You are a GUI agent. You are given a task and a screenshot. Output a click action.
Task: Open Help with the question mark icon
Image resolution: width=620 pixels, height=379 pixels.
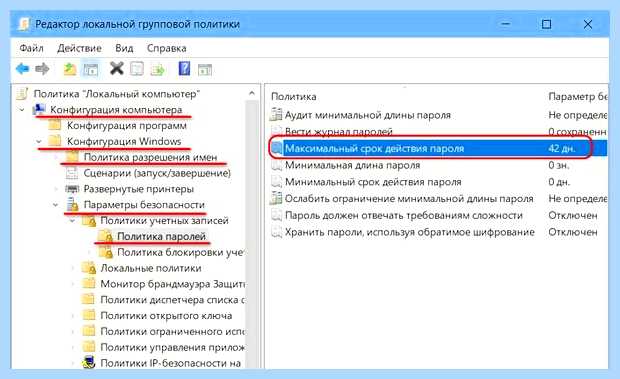point(184,69)
